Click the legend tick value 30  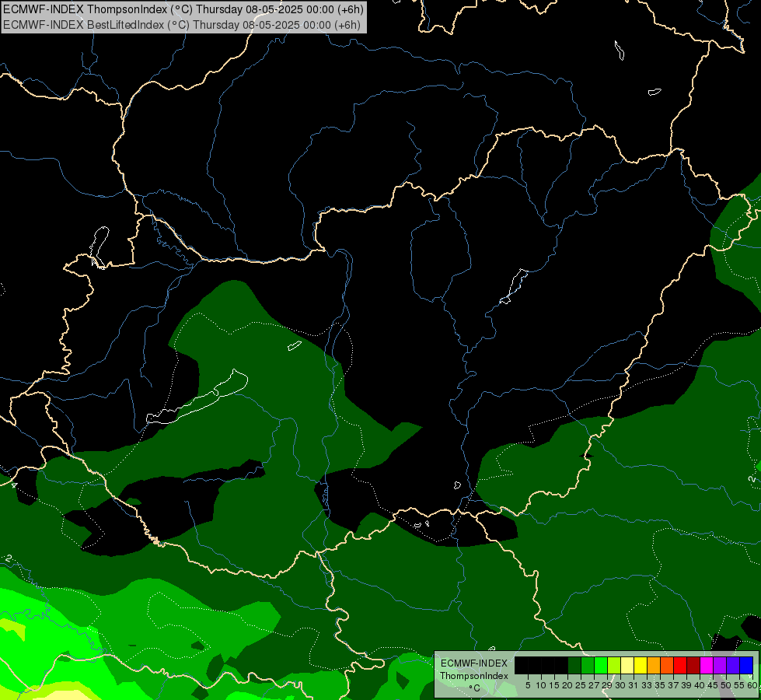point(620,685)
